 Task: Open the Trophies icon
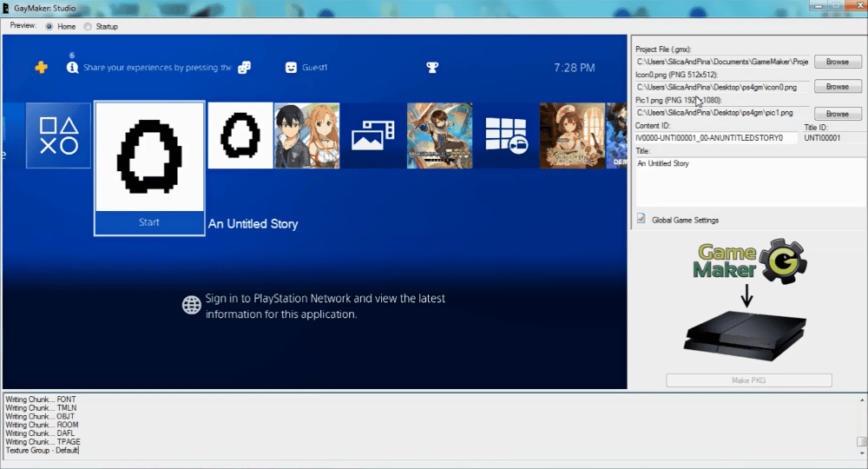pos(431,68)
